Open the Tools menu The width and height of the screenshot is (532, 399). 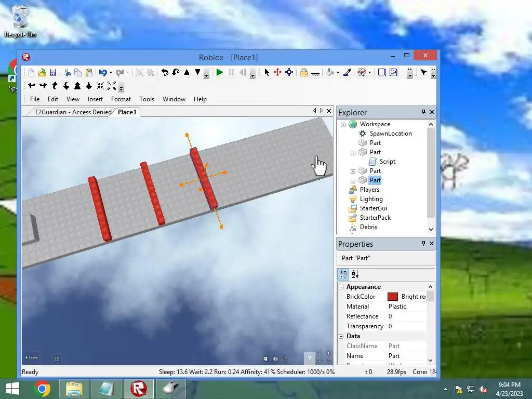coord(147,99)
